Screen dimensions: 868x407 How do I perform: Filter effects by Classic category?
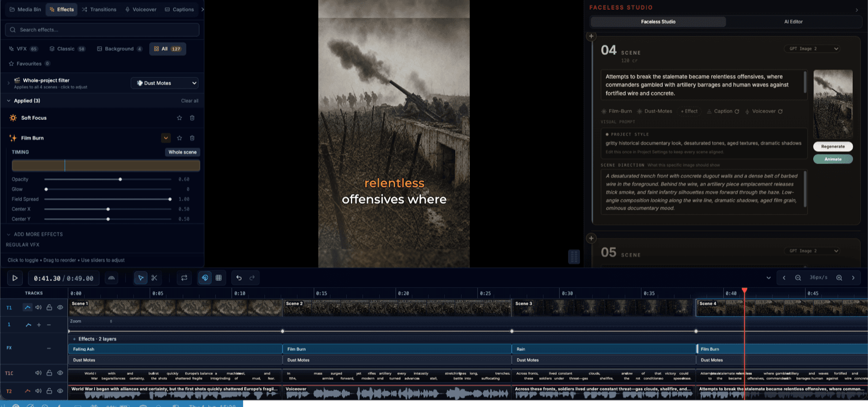[67, 49]
